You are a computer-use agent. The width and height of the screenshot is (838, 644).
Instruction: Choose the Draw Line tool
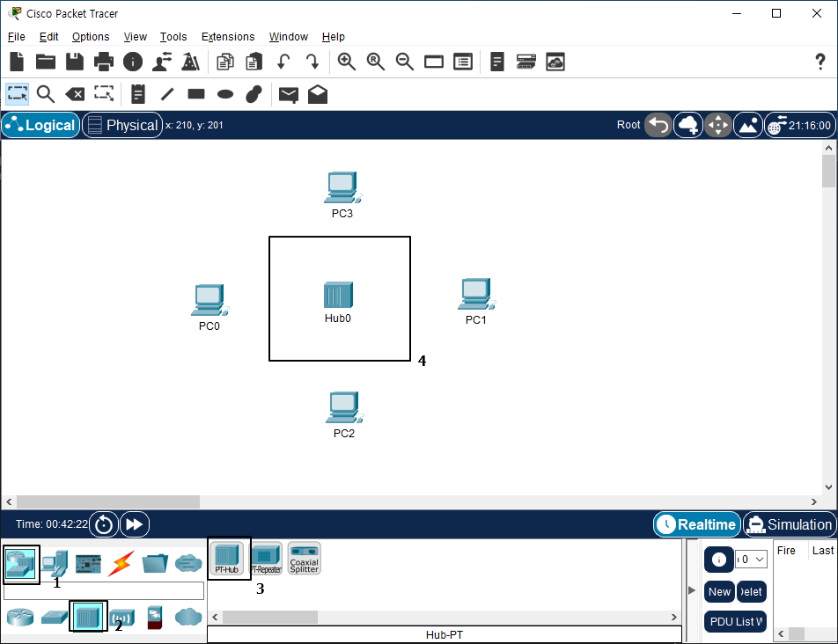pyautogui.click(x=167, y=94)
